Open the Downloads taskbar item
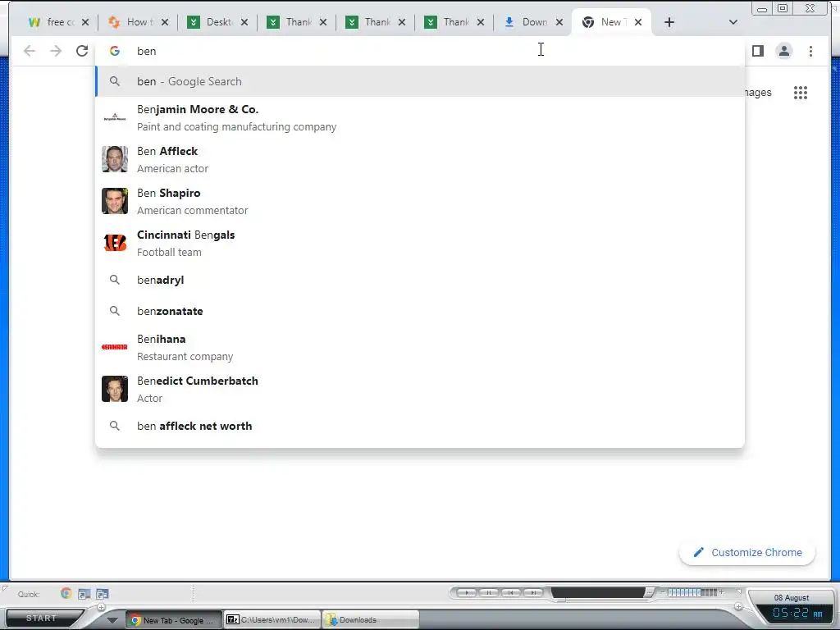This screenshot has width=840, height=630. (370, 620)
